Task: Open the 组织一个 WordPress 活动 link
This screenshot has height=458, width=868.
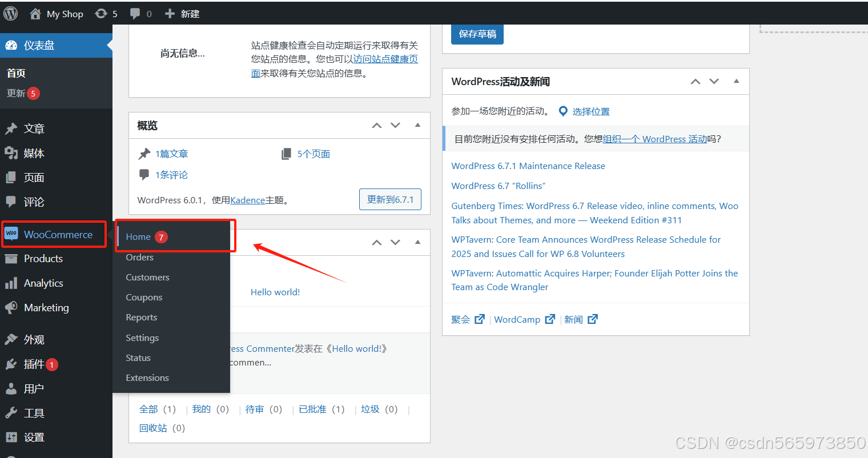Action: click(x=655, y=139)
